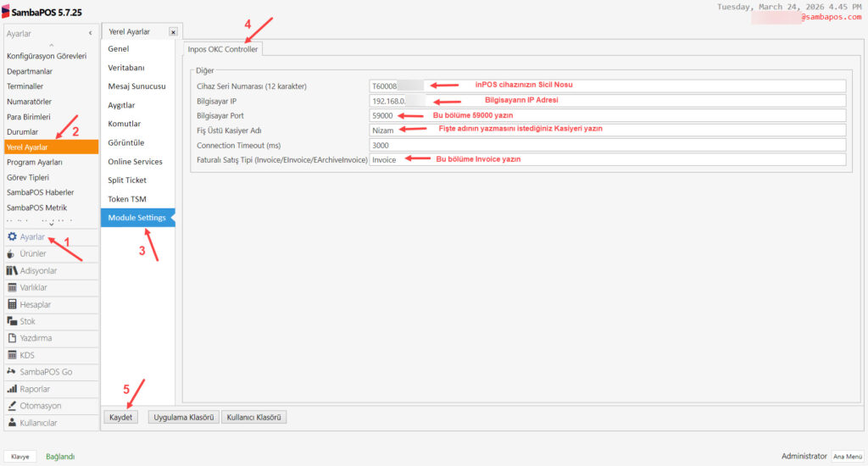
Task: Click the Kullanıcılar person icon
Action: coord(12,423)
